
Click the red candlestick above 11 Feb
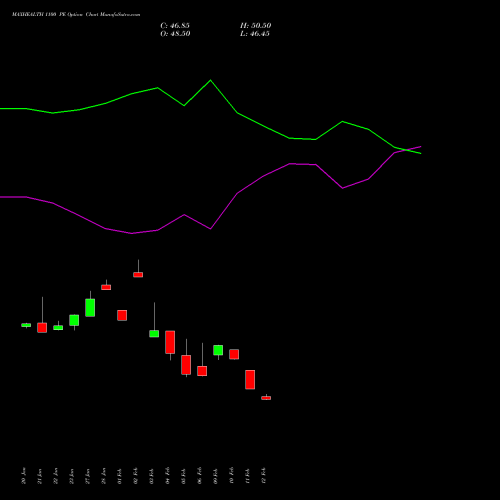(250, 379)
